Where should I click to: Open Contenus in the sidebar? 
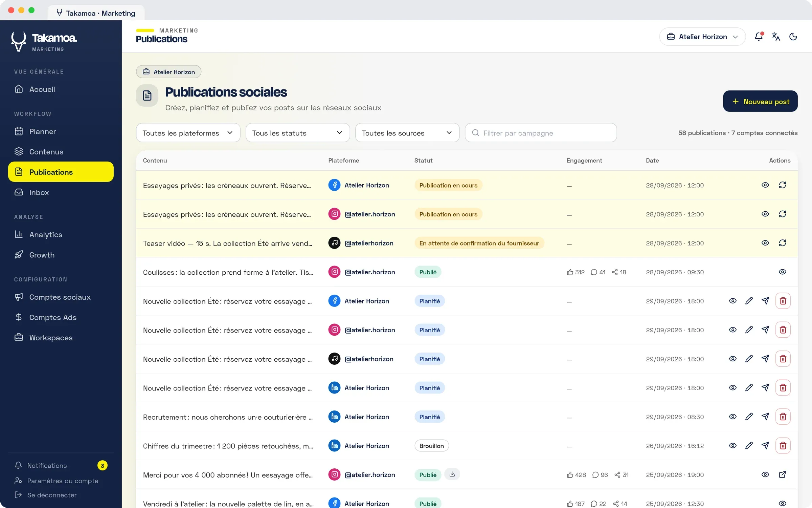coord(61,152)
